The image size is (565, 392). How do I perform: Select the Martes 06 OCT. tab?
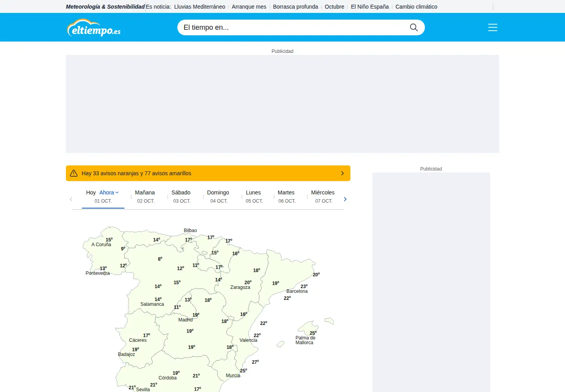(286, 197)
